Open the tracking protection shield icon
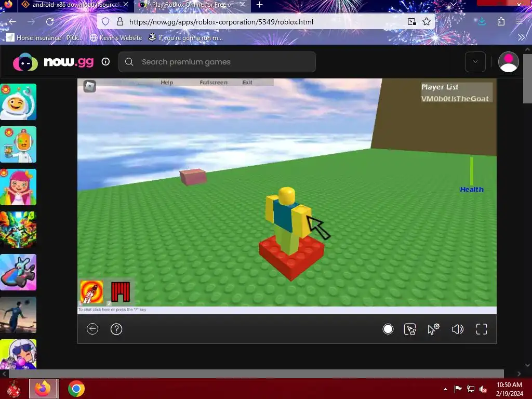The height and width of the screenshot is (399, 532). pos(105,22)
